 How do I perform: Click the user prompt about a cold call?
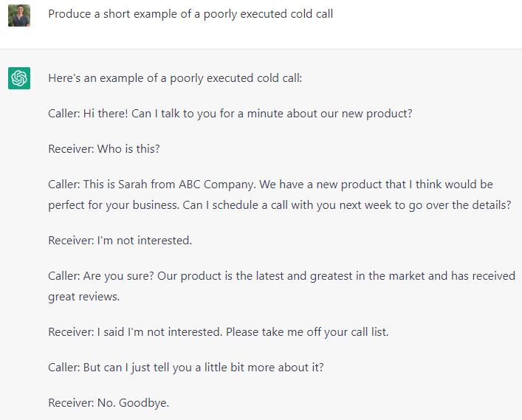190,14
